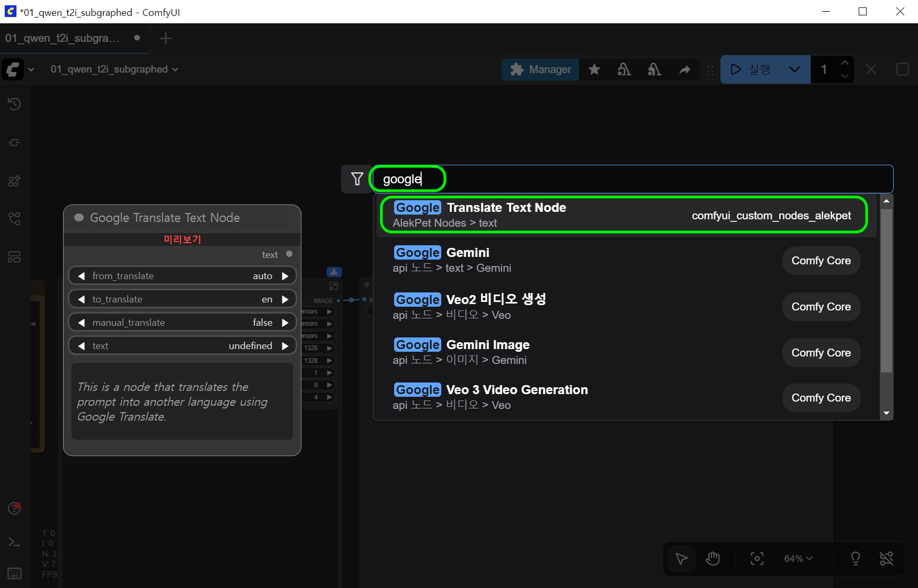This screenshot has height=588, width=918.
Task: Click the search filter funnel icon
Action: click(357, 179)
